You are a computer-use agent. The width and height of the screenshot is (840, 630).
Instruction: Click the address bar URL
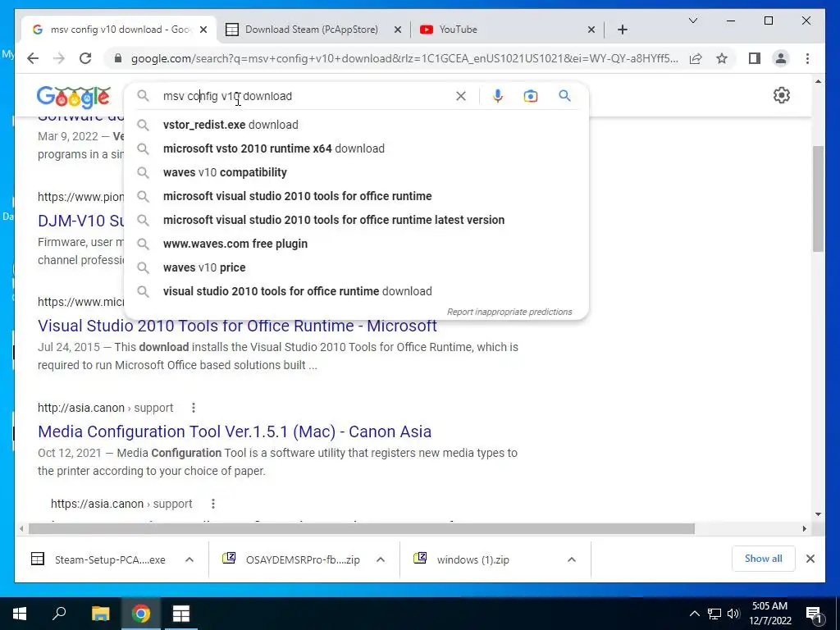click(x=404, y=58)
